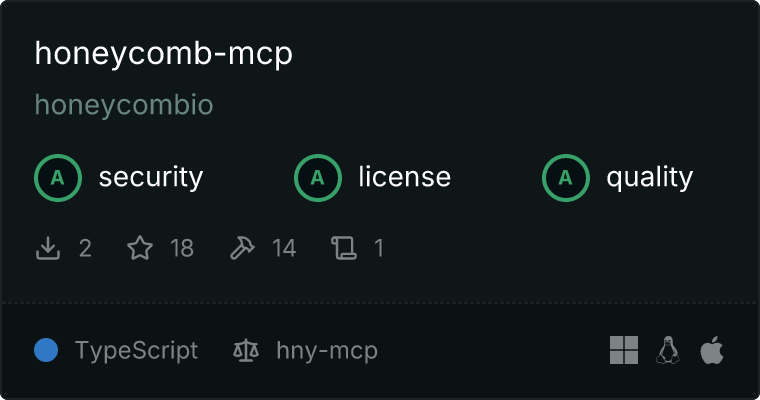Image resolution: width=760 pixels, height=400 pixels.
Task: Select the security label text
Action: [x=151, y=177]
